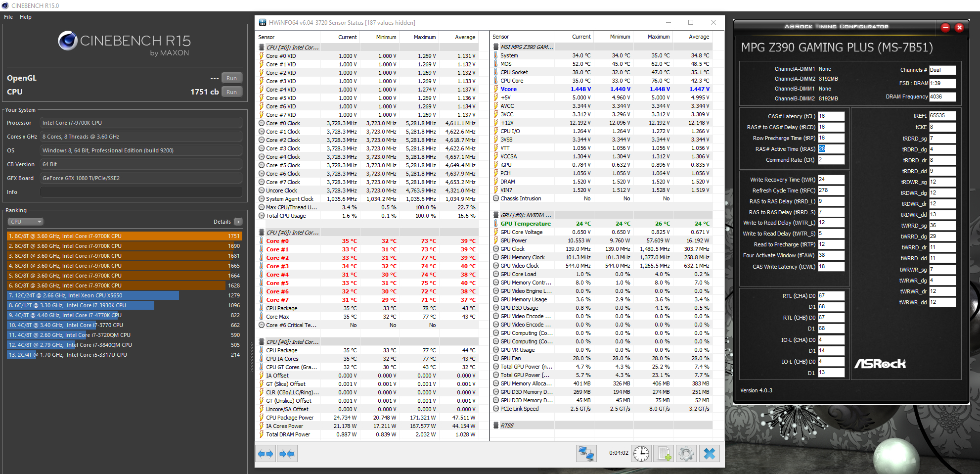Click Core #0 Clock sensor icon
This screenshot has width=980, height=474.
(x=262, y=123)
